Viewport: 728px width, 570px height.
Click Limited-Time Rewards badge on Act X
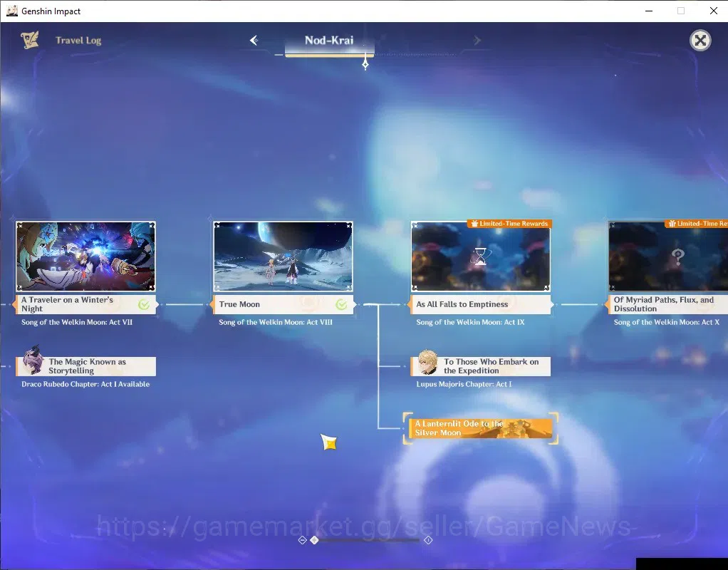point(697,224)
